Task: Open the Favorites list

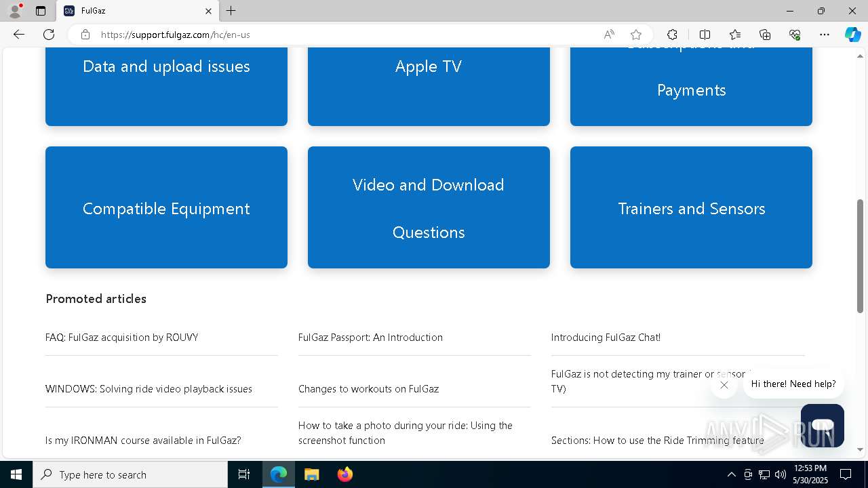Action: [735, 35]
